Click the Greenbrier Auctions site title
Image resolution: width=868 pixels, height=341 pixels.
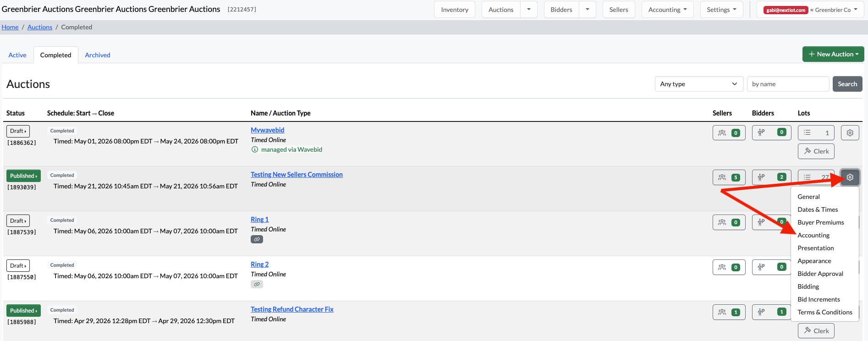click(111, 9)
